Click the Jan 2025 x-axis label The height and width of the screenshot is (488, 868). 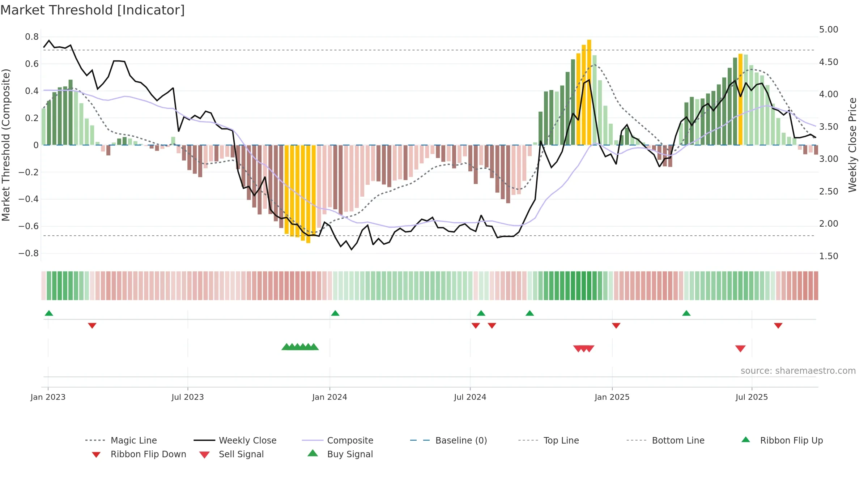612,397
